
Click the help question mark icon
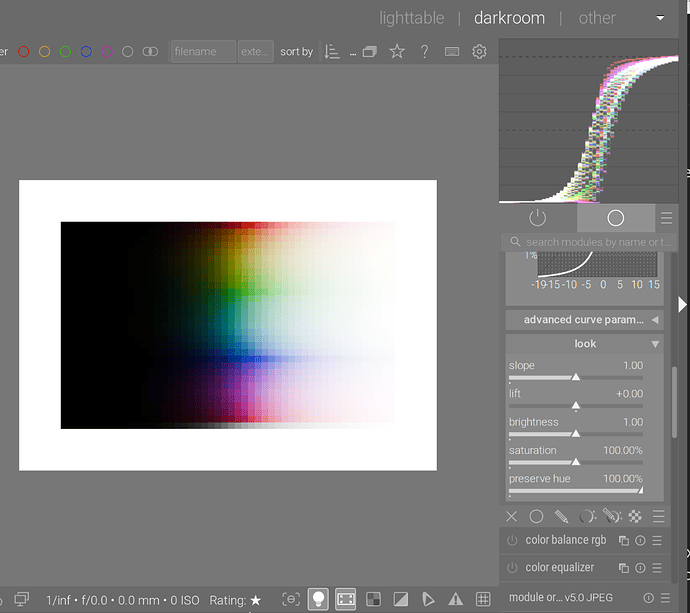pos(424,52)
